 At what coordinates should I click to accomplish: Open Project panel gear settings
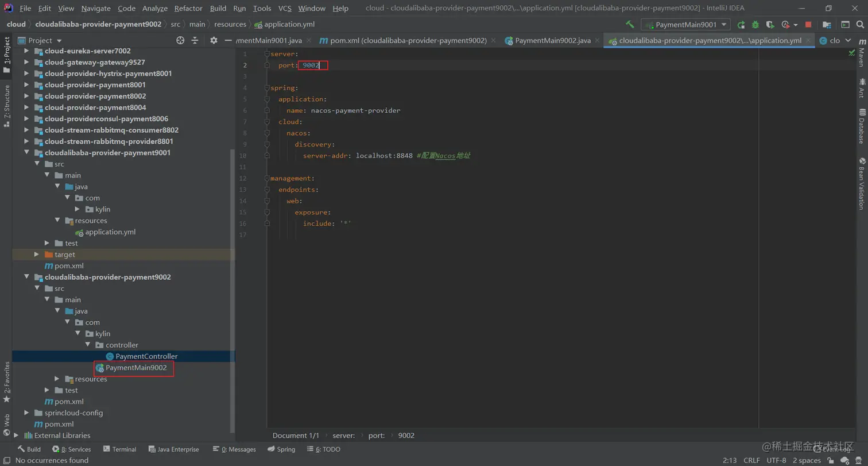point(214,40)
